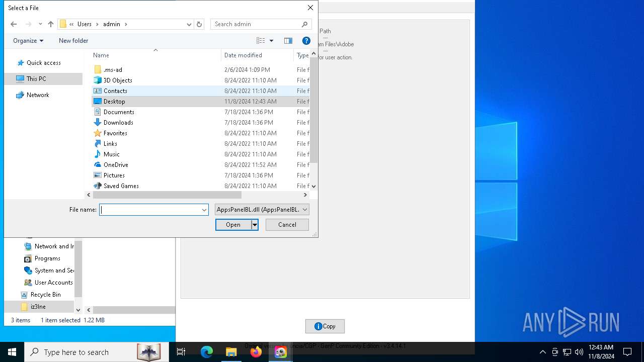This screenshot has height=362, width=644.
Task: Sort files by Date modified column
Action: click(257, 55)
